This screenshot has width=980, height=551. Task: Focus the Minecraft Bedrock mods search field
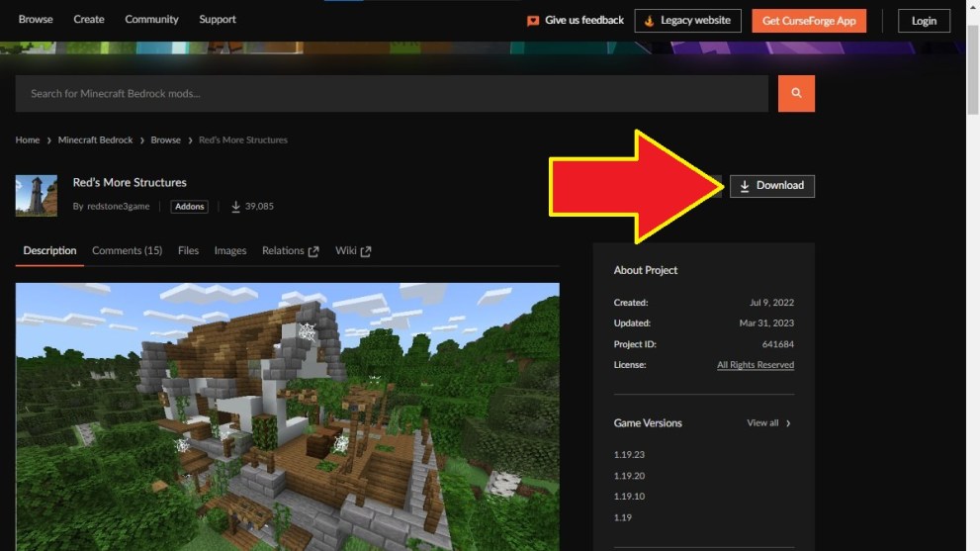(x=392, y=93)
